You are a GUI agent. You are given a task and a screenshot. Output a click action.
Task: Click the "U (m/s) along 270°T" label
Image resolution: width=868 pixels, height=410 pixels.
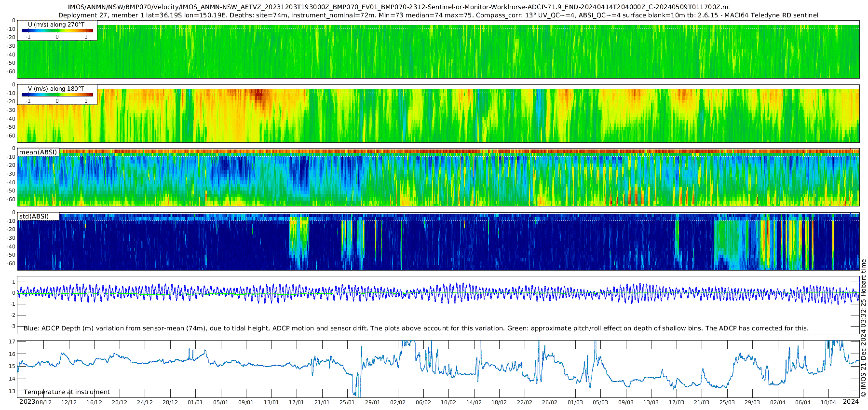(x=56, y=24)
